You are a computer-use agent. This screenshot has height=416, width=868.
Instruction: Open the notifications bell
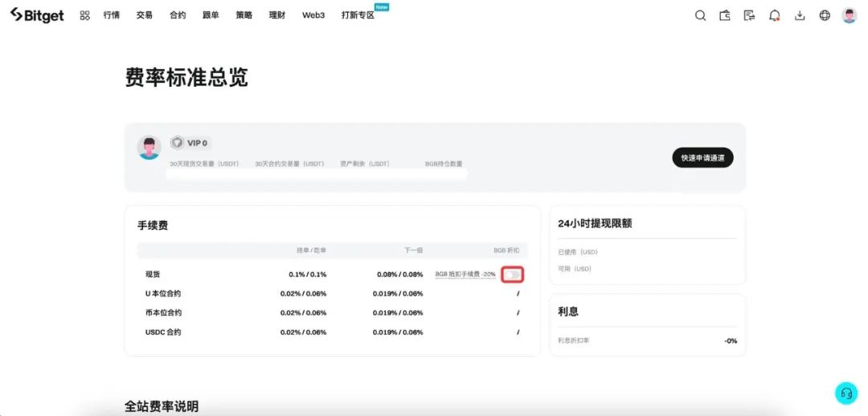(x=775, y=15)
